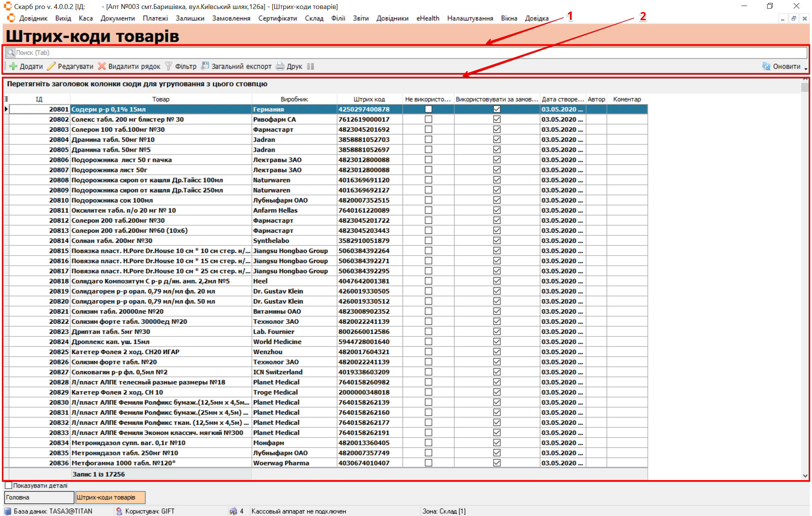Open the Налаштування menu
812x516 pixels.
coord(470,18)
